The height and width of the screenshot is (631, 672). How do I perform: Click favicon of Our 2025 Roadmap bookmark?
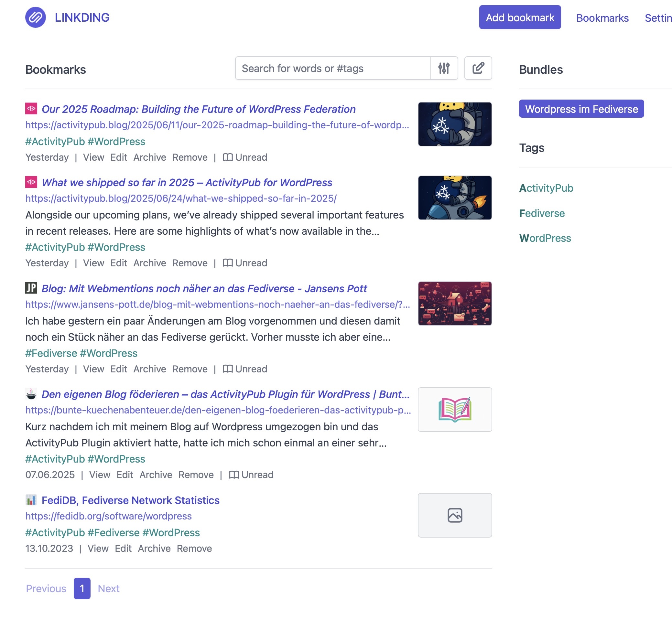pyautogui.click(x=31, y=109)
